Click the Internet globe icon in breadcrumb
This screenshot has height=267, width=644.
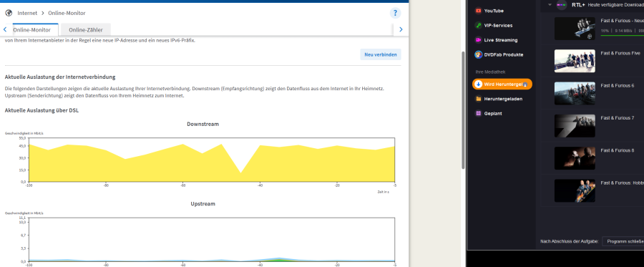tap(9, 13)
